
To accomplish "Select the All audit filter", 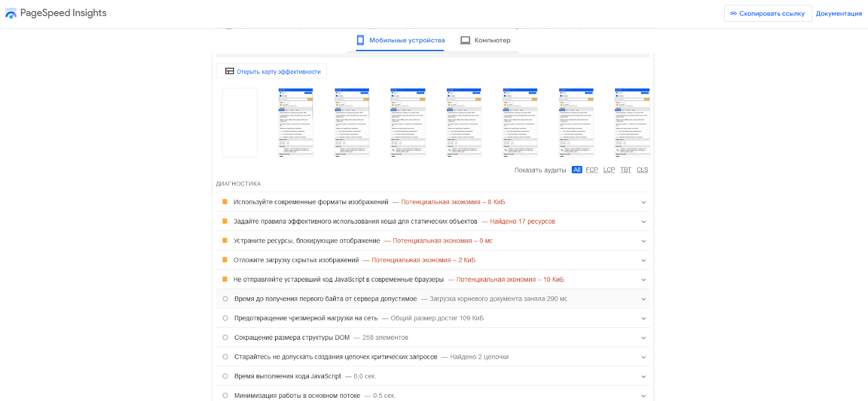I will point(577,170).
